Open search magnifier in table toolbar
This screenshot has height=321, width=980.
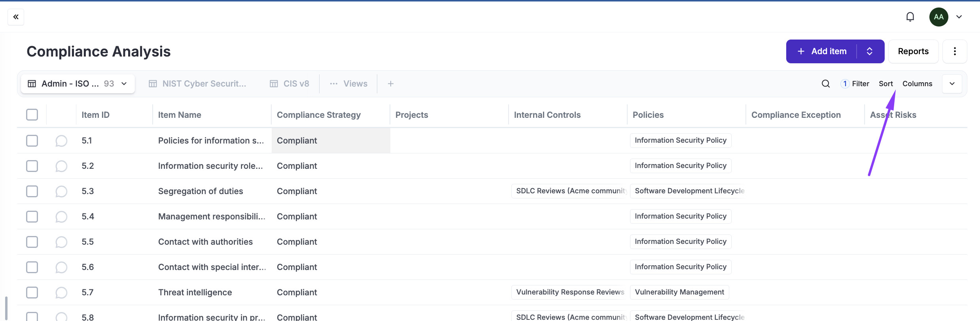click(x=825, y=84)
